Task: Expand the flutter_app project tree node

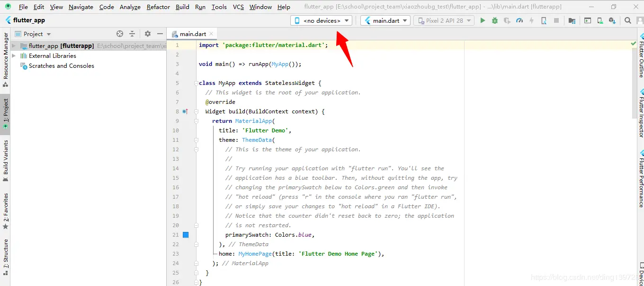Action: (14, 46)
